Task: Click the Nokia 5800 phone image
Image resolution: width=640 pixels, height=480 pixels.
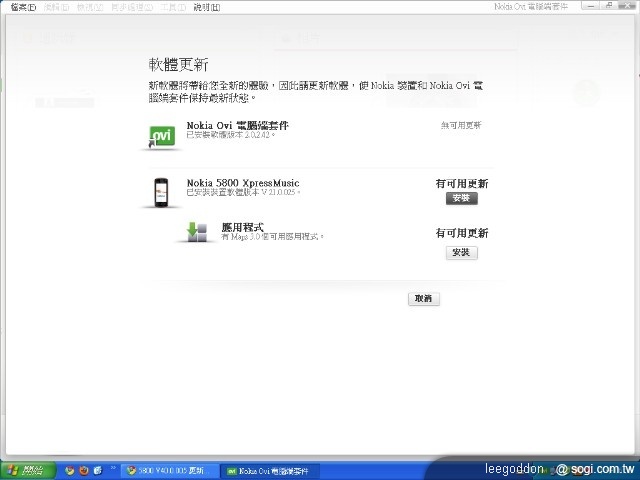Action: pos(159,192)
